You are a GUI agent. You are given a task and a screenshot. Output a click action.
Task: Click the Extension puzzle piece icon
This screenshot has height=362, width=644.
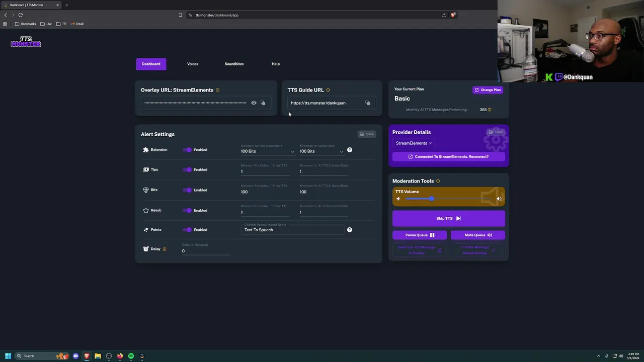click(146, 150)
